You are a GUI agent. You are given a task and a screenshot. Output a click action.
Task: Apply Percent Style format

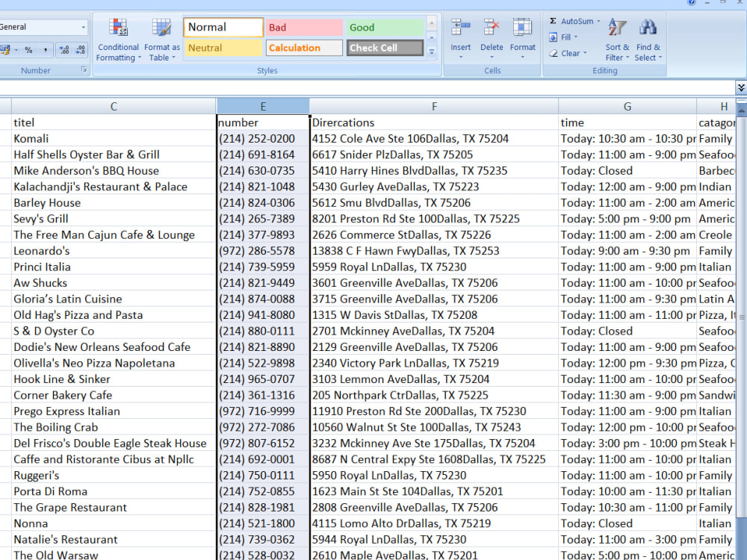(28, 49)
